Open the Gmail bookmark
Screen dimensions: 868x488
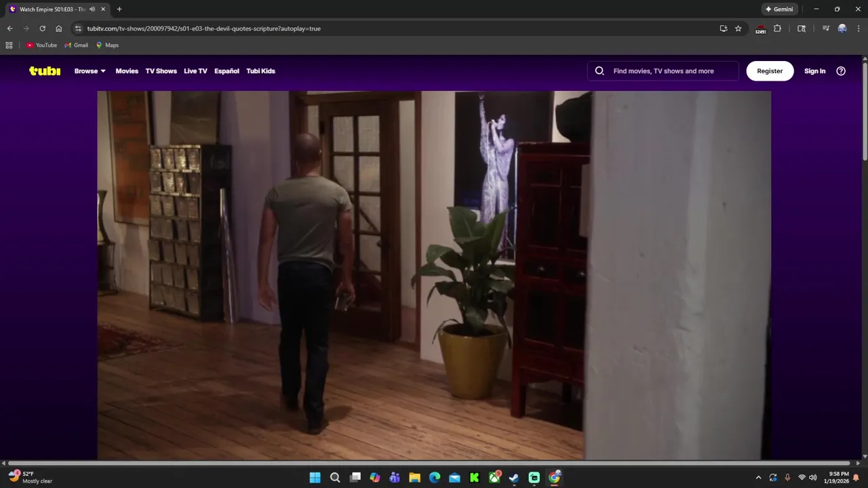pos(77,45)
